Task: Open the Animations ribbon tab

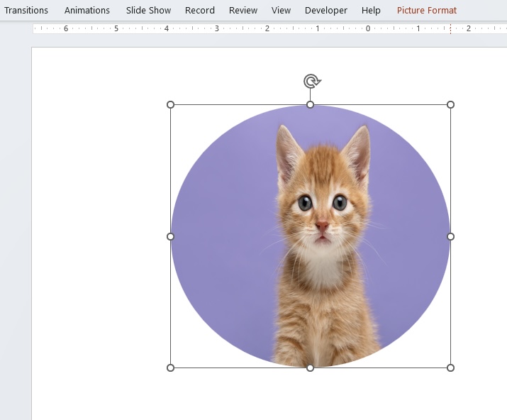Action: (87, 11)
